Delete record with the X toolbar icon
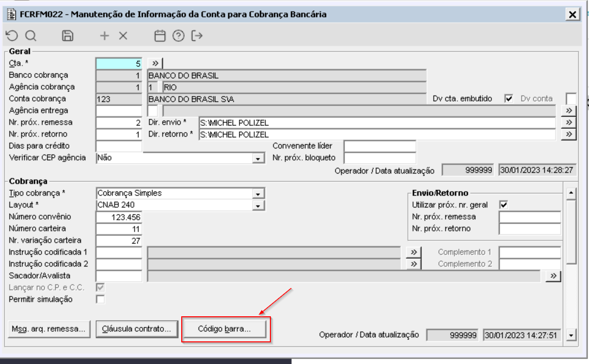 point(123,35)
